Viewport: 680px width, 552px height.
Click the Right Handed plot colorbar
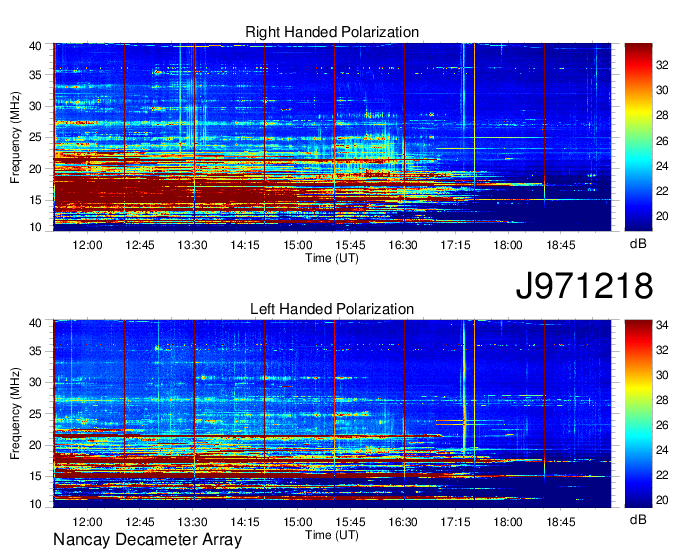[638, 137]
